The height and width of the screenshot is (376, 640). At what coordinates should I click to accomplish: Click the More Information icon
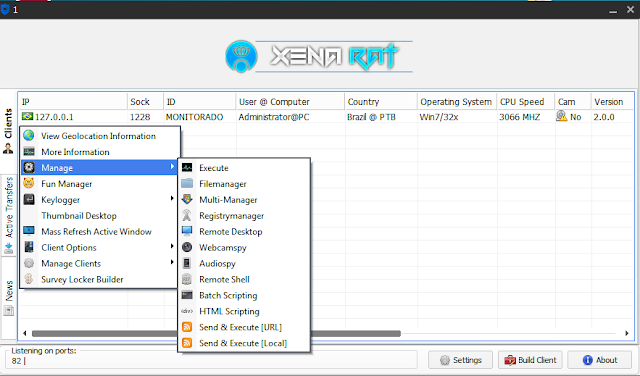coord(29,151)
